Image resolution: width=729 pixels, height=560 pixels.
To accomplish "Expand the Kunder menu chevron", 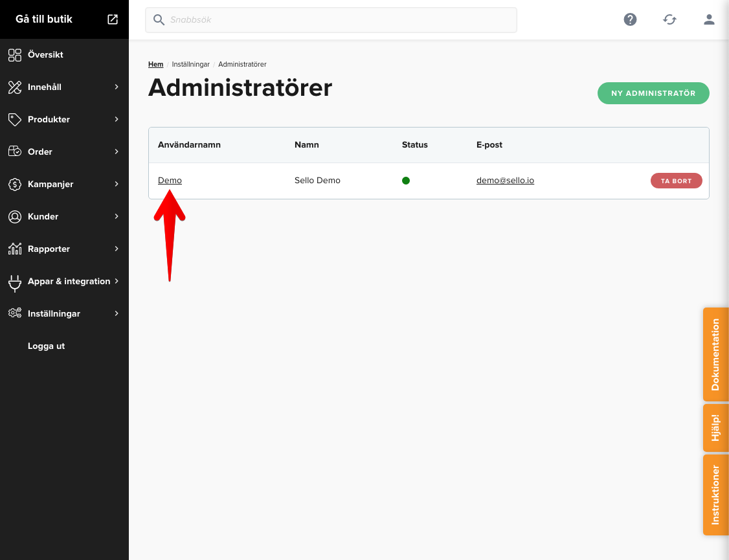I will click(117, 217).
